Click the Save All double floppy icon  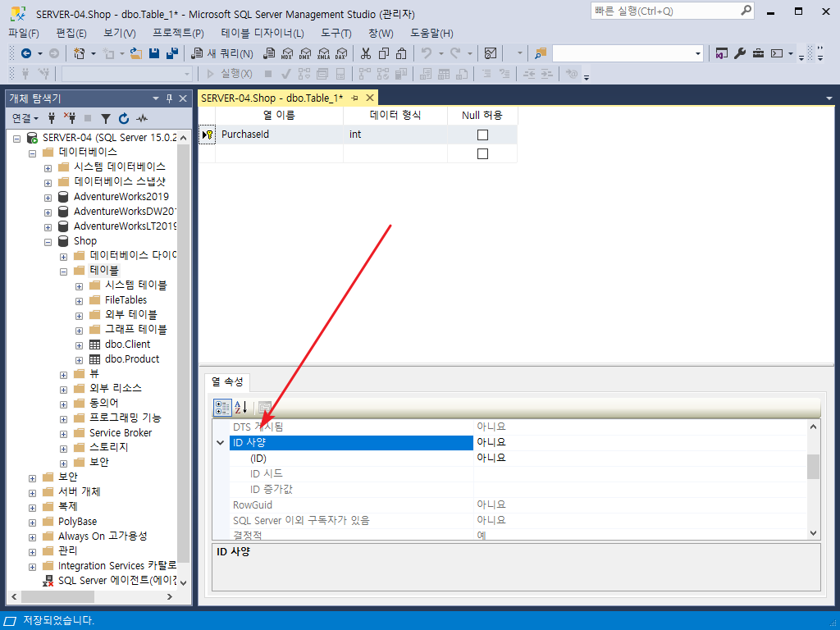(172, 53)
